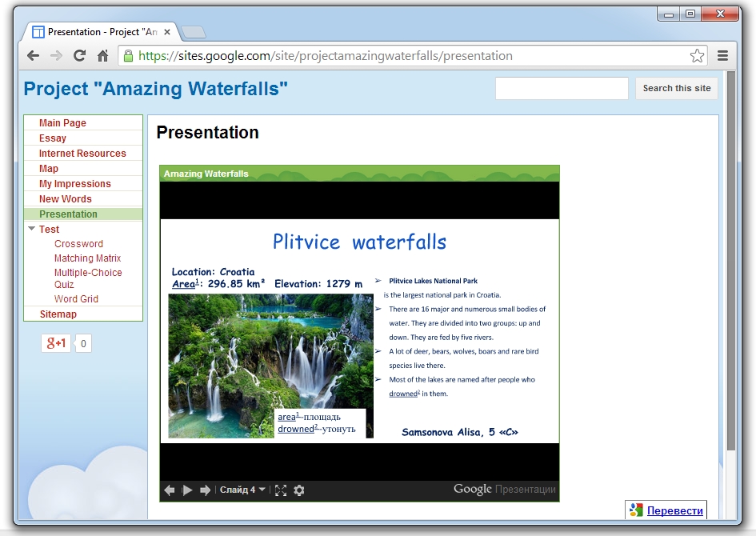Click the Google +1 button
The image size is (756, 536).
click(x=56, y=343)
